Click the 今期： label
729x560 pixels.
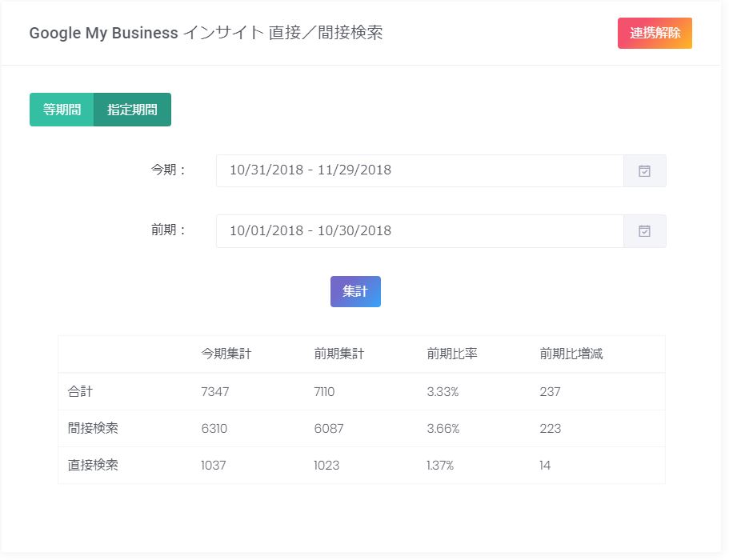tap(168, 170)
